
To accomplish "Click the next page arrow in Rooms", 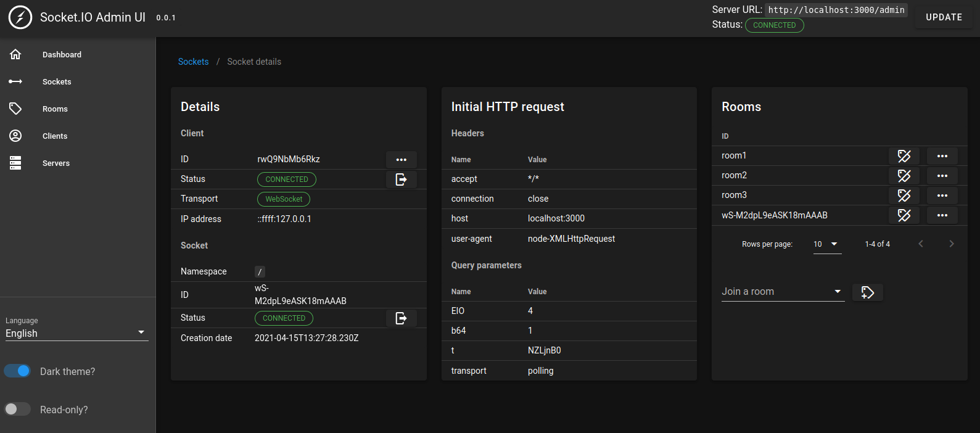I will [x=951, y=244].
